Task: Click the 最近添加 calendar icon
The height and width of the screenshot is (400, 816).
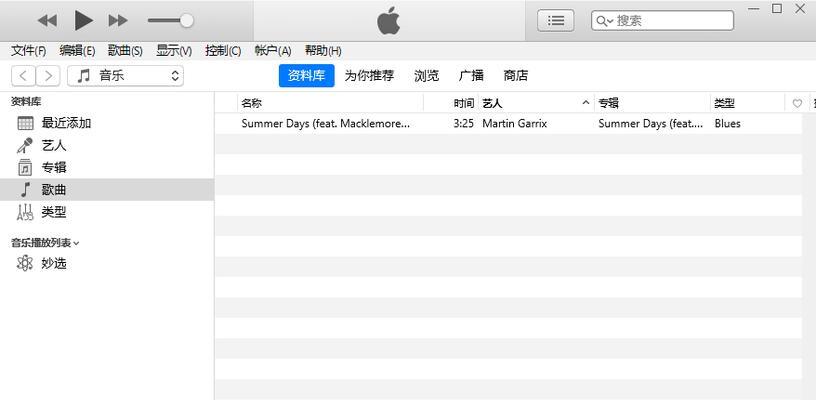Action: point(25,123)
